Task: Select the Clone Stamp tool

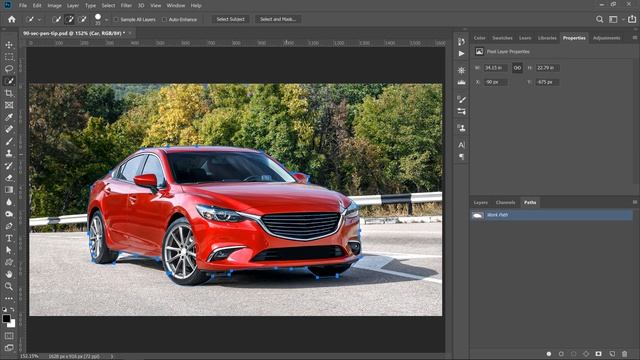Action: [9, 153]
